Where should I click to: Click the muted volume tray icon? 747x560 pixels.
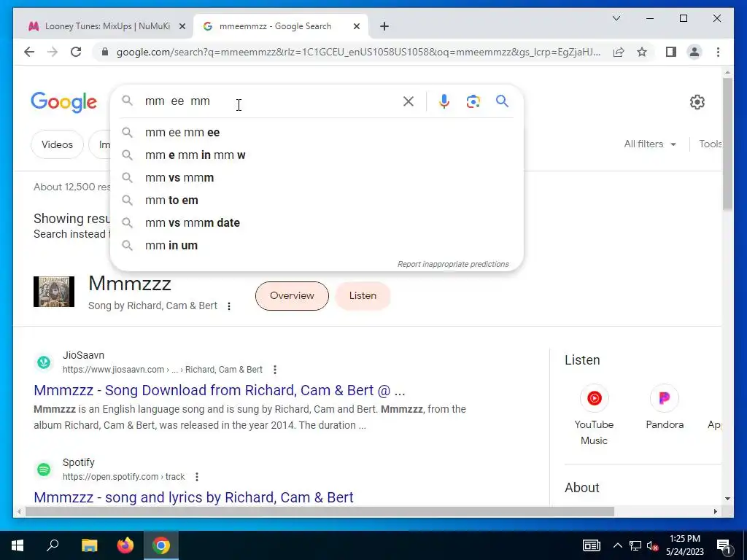click(653, 545)
